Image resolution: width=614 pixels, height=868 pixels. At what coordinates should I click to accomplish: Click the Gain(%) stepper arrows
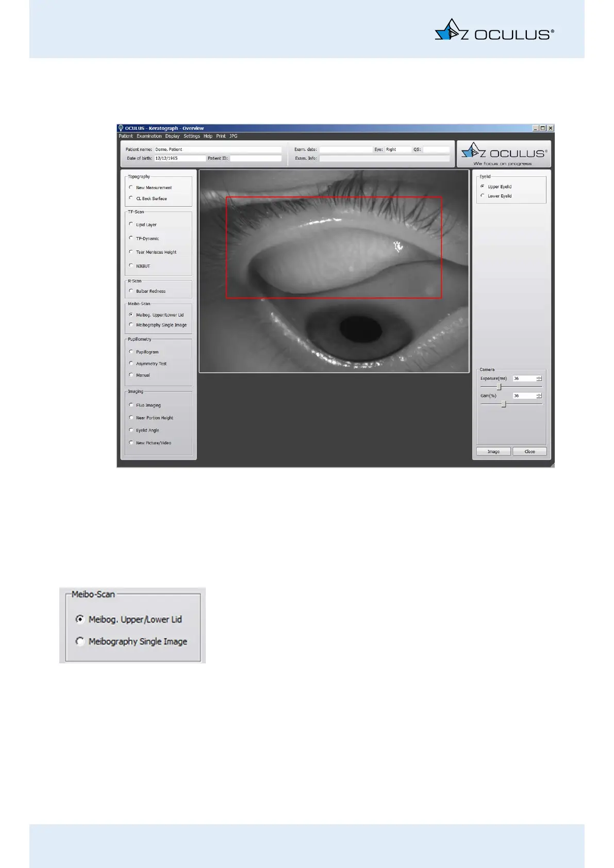click(x=539, y=396)
